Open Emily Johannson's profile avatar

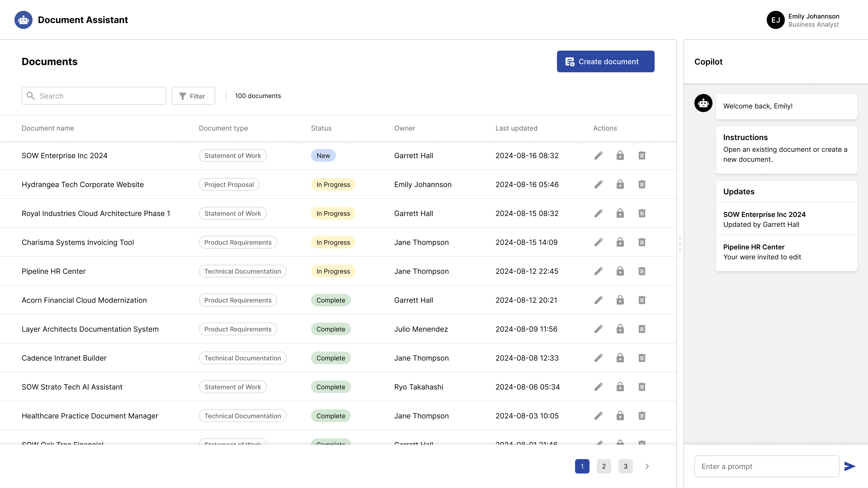click(776, 20)
